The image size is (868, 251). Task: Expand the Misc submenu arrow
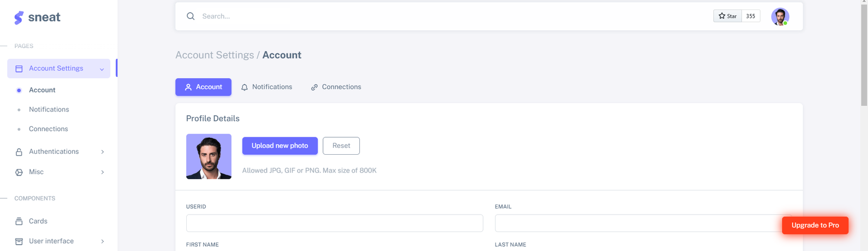[103, 173]
